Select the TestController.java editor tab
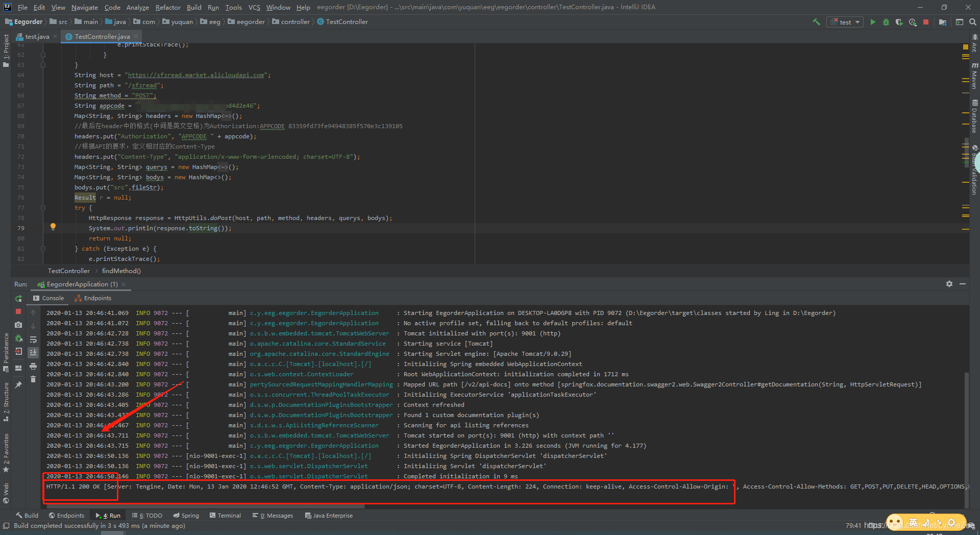 coord(102,36)
